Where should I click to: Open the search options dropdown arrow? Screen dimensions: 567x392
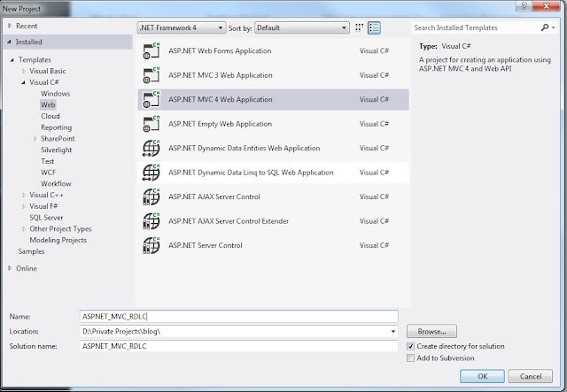coord(553,27)
